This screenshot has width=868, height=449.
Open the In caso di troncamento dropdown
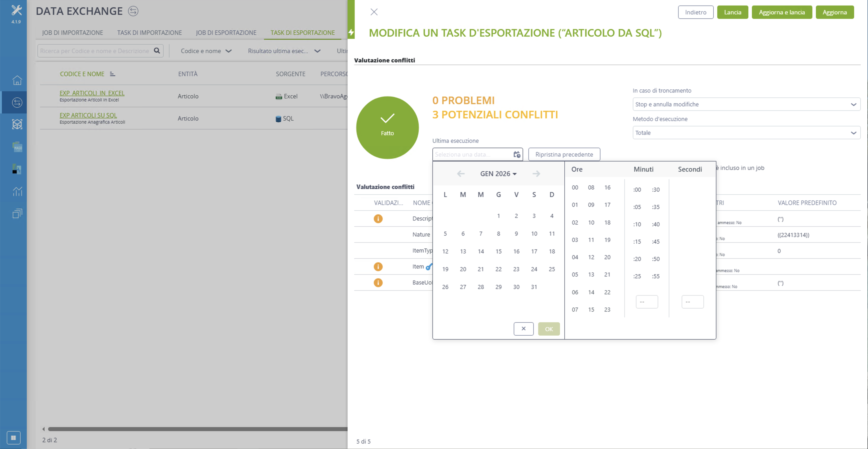coord(746,104)
